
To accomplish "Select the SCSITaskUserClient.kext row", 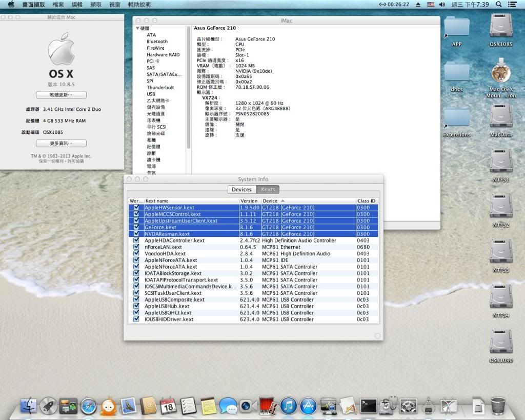I will pos(253,293).
